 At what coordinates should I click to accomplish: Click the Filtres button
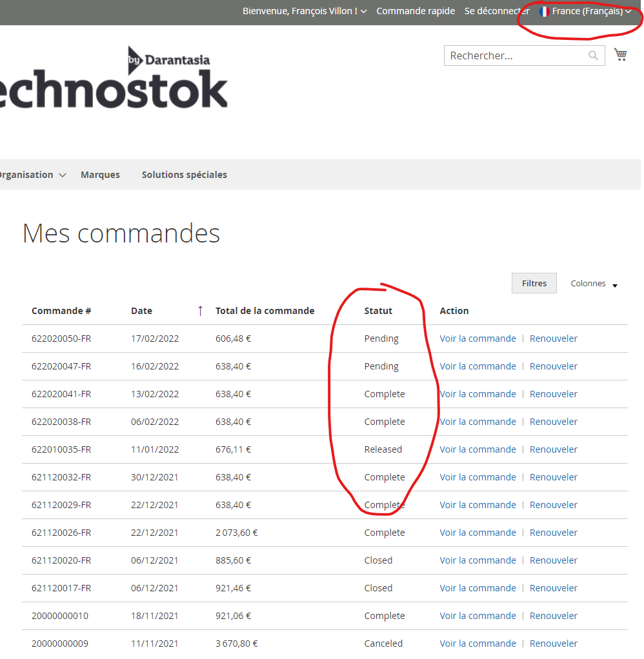pos(534,283)
